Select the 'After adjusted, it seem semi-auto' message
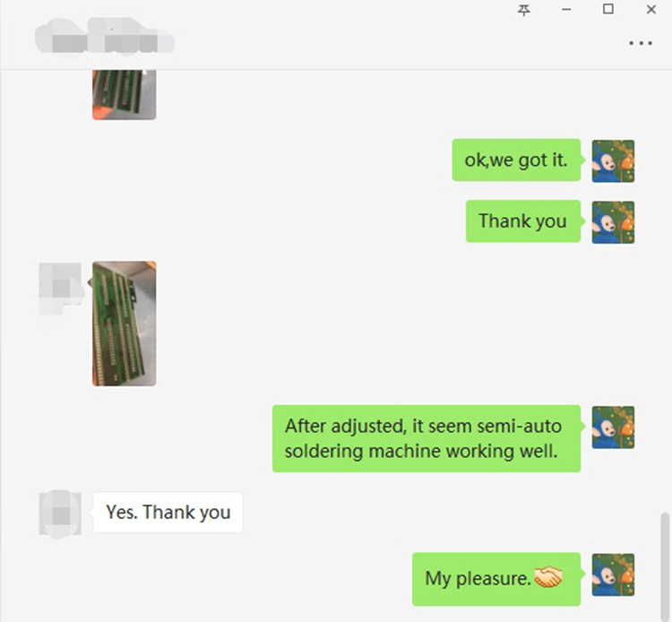 (426, 438)
